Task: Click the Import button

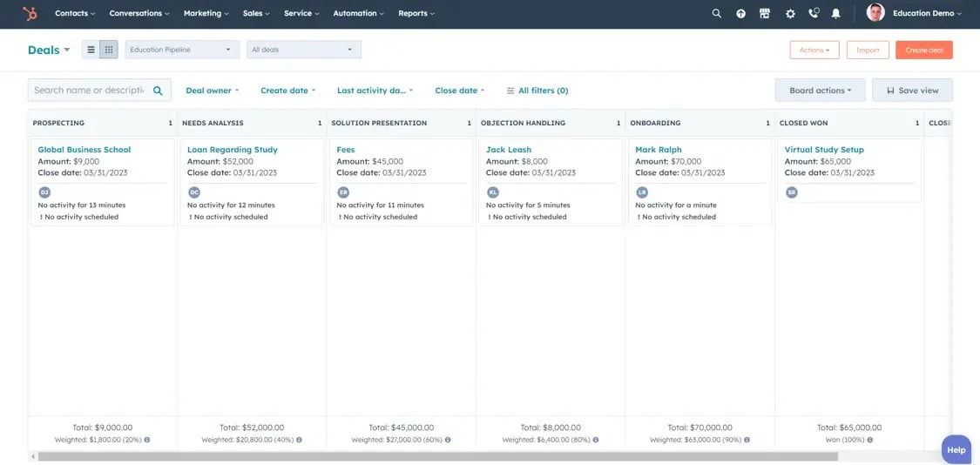Action: click(868, 50)
